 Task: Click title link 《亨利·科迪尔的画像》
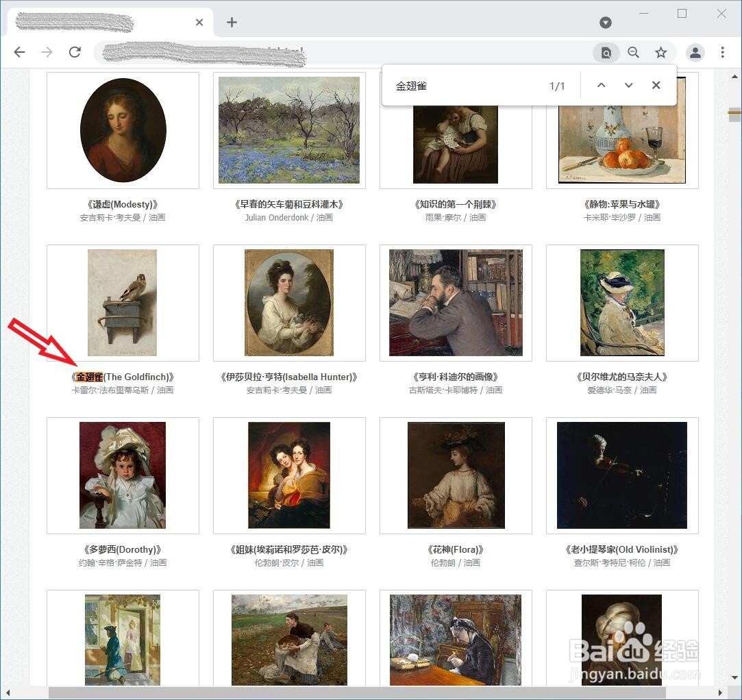(x=456, y=377)
